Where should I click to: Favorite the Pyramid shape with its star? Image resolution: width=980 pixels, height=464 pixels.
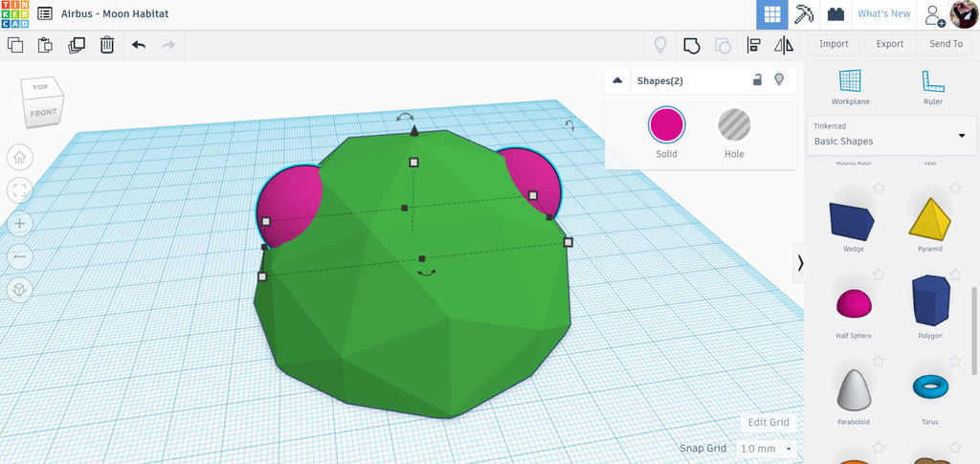(x=955, y=188)
